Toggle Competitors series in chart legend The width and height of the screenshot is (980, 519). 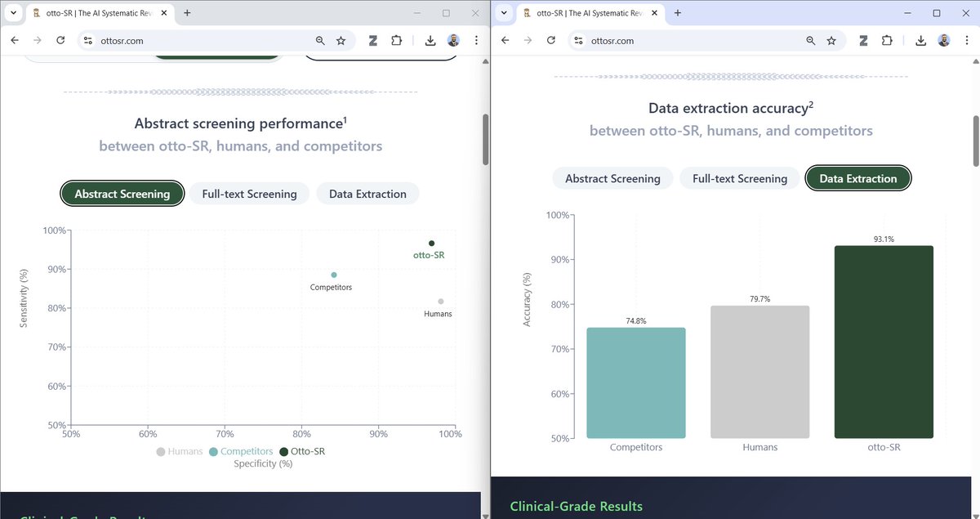pyautogui.click(x=241, y=451)
